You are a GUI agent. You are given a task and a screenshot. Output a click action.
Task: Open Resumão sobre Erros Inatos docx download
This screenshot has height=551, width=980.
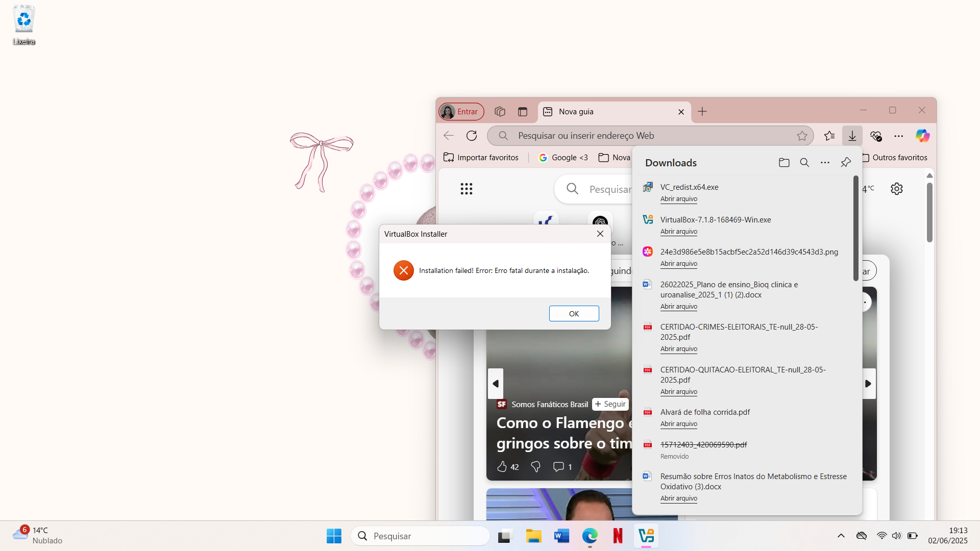tap(678, 498)
